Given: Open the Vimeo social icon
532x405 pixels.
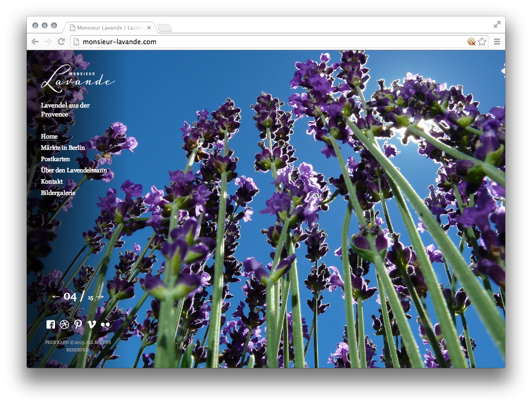Looking at the screenshot, I should click(92, 324).
